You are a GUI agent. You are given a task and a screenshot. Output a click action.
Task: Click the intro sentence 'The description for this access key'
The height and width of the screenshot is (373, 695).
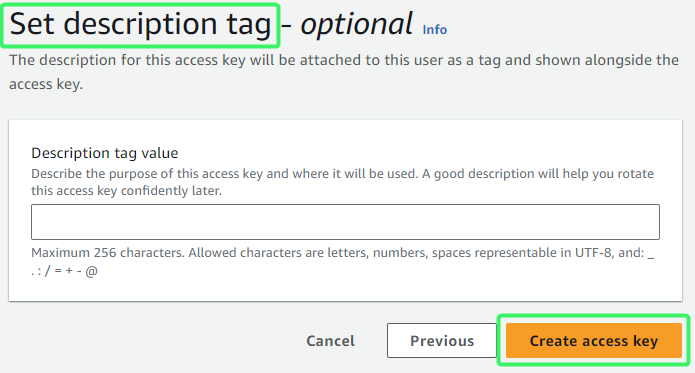(127, 60)
